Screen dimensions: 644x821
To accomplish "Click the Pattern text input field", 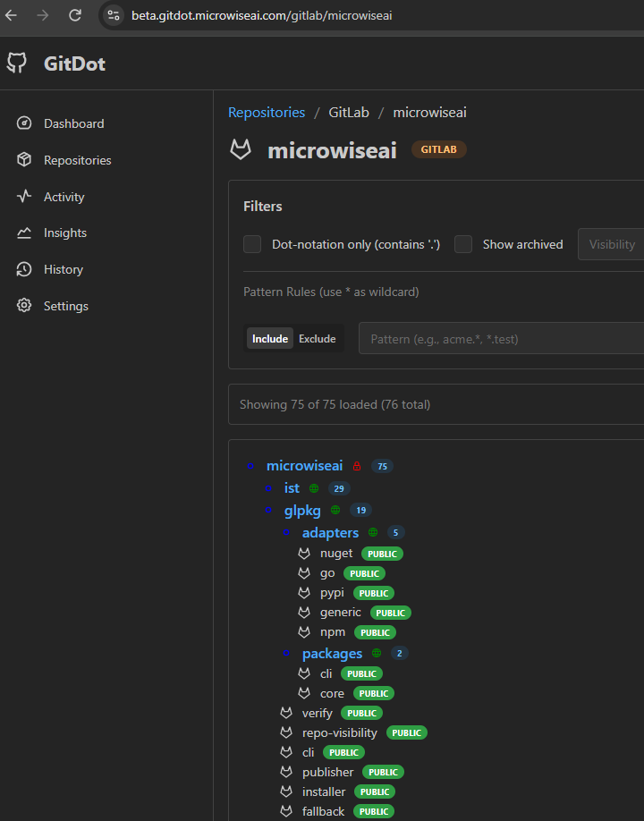I will [x=501, y=339].
